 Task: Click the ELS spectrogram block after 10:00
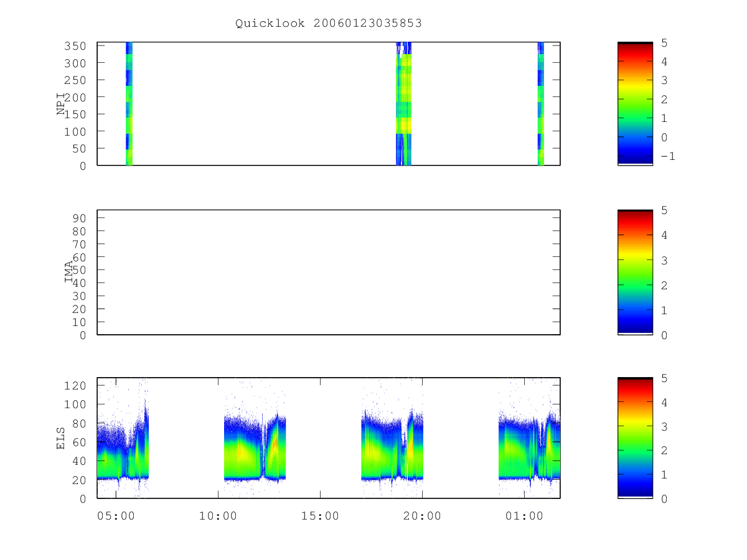(x=255, y=448)
